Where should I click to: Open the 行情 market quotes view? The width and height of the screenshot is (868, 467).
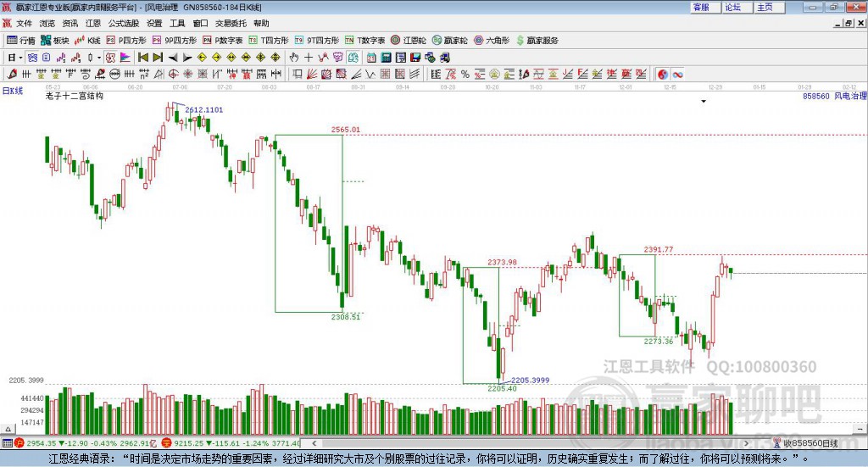pyautogui.click(x=20, y=41)
